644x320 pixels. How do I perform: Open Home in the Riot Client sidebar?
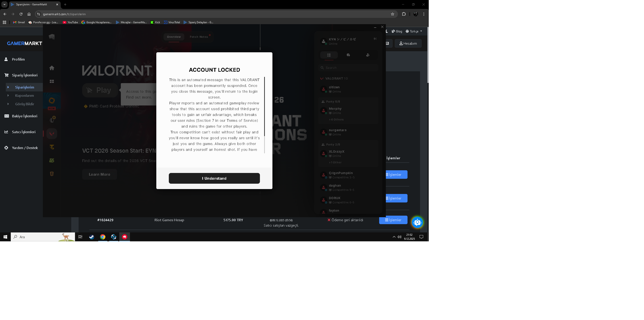click(x=52, y=68)
